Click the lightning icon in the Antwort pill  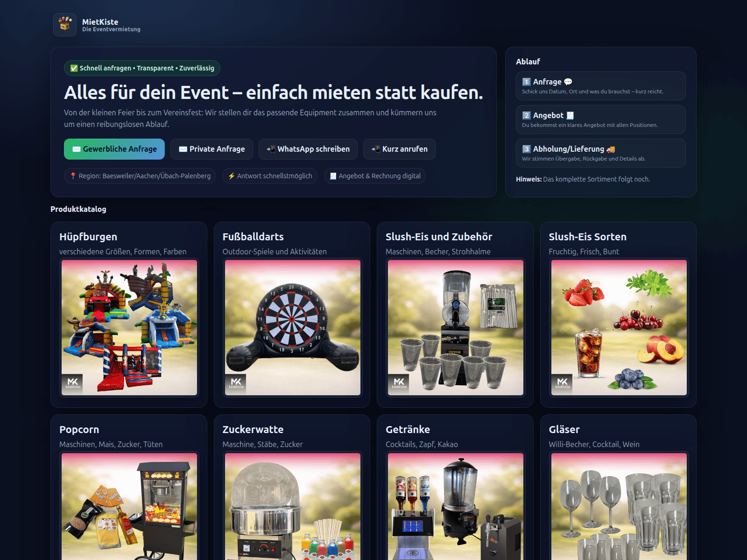(232, 176)
